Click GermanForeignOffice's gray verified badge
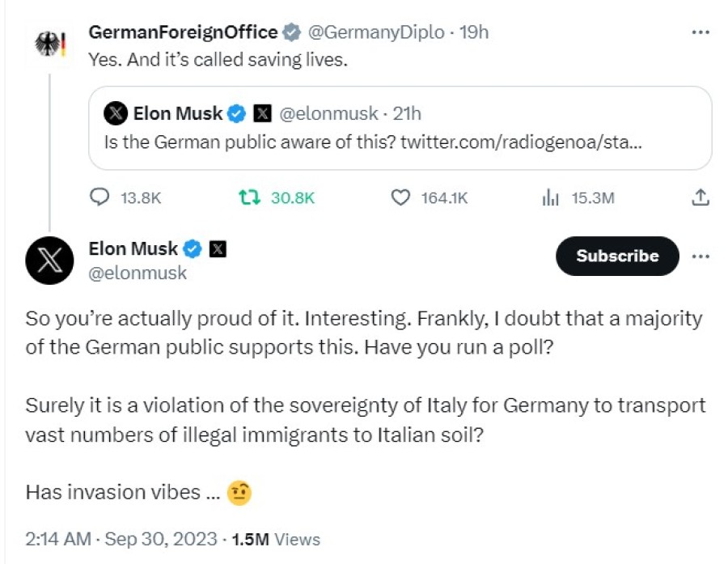The width and height of the screenshot is (728, 564). click(x=291, y=33)
